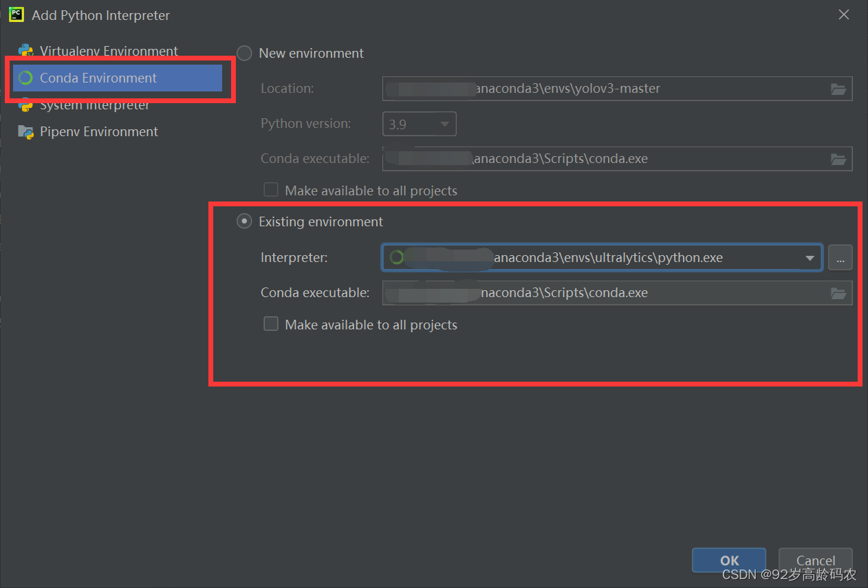Confirm interpreter selection with OK
The width and height of the screenshot is (868, 588).
tap(728, 560)
